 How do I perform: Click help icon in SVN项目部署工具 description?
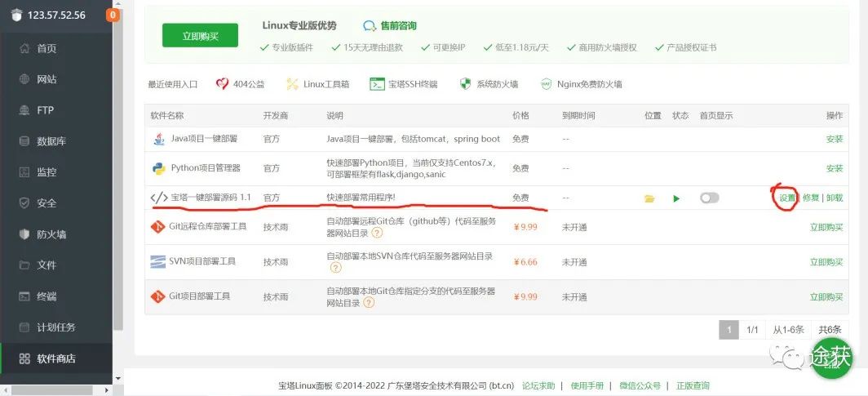[335, 268]
